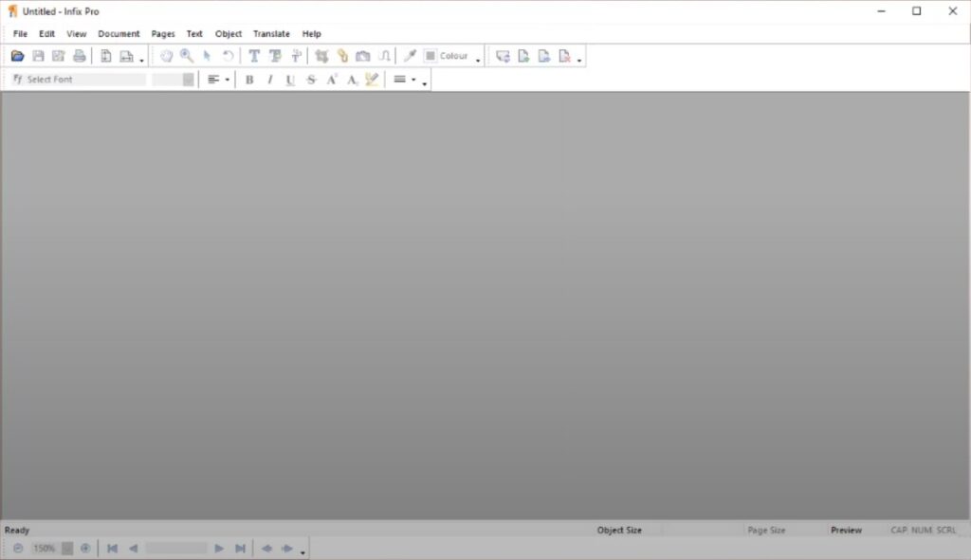
Task: Select the Text edit T tool
Action: [x=254, y=56]
